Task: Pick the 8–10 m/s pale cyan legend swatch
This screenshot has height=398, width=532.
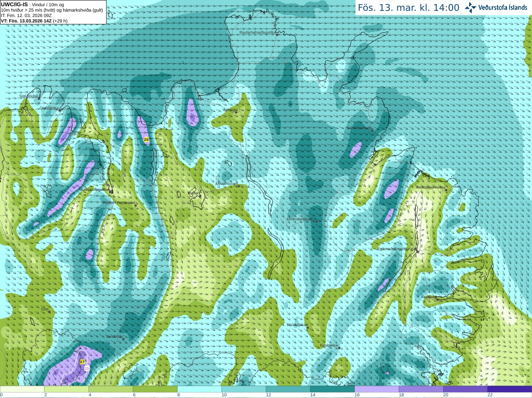Action: (x=199, y=389)
